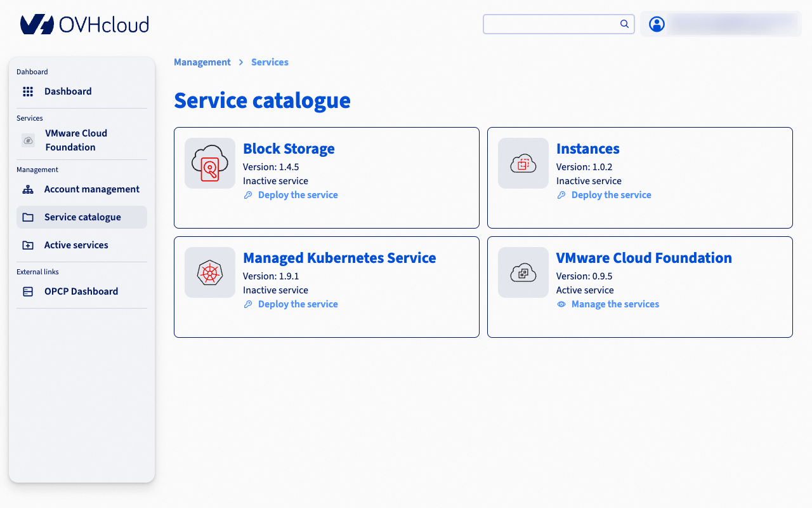This screenshot has height=508, width=812.
Task: Click inside the search input field
Action: tap(552, 23)
